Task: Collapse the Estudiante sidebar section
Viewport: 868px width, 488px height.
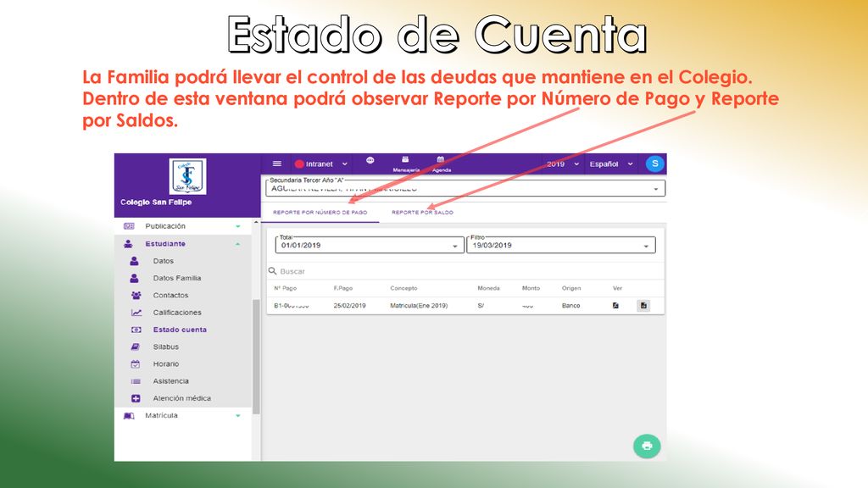Action: coord(183,243)
